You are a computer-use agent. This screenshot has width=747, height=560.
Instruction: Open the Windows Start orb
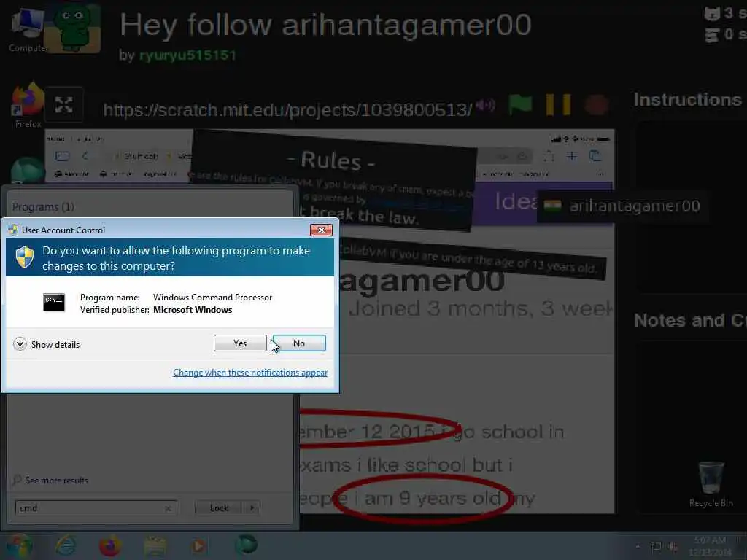tap(19, 545)
